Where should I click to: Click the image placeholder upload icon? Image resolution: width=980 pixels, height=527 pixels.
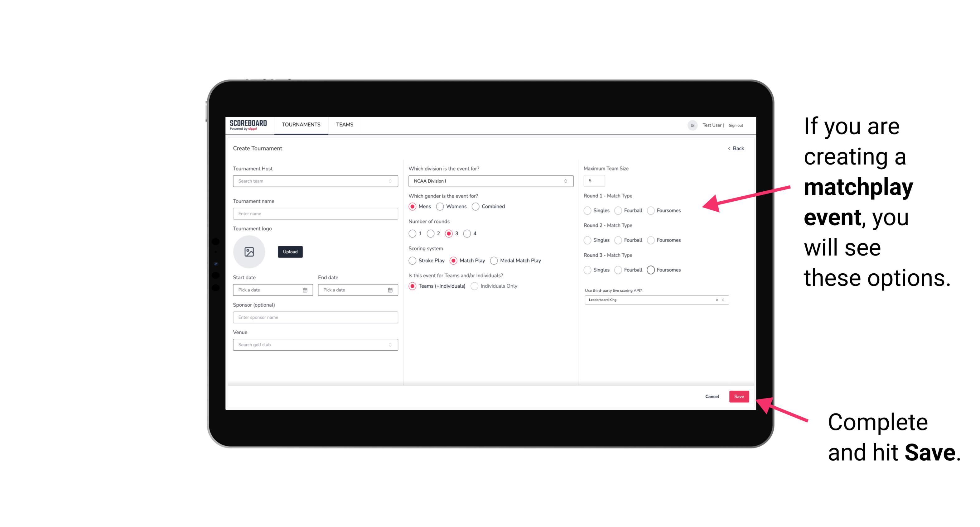249,252
